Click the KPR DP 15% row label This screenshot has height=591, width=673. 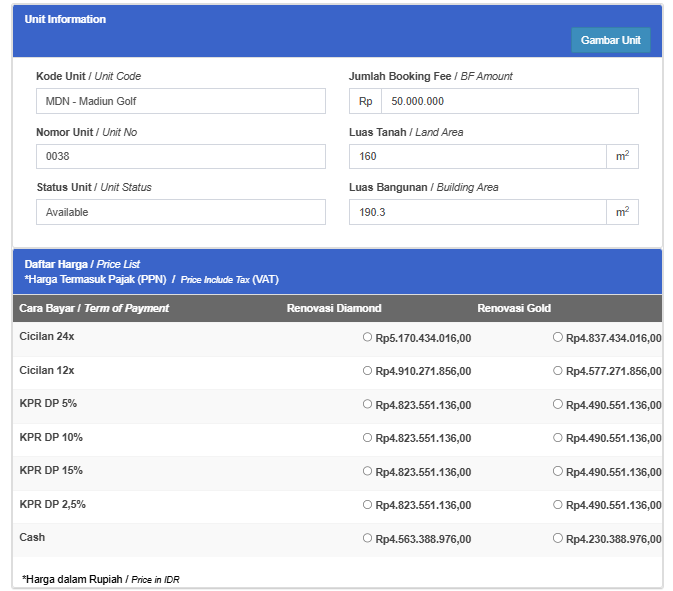pyautogui.click(x=51, y=470)
